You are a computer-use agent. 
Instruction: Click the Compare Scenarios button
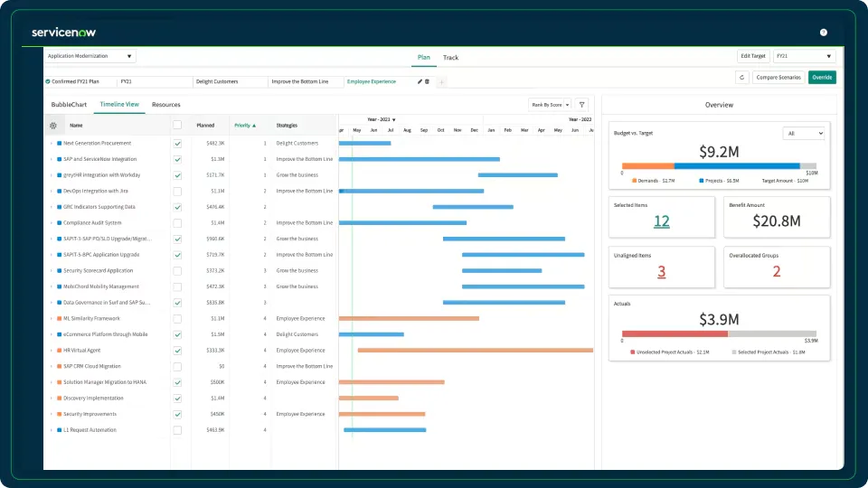click(x=778, y=78)
